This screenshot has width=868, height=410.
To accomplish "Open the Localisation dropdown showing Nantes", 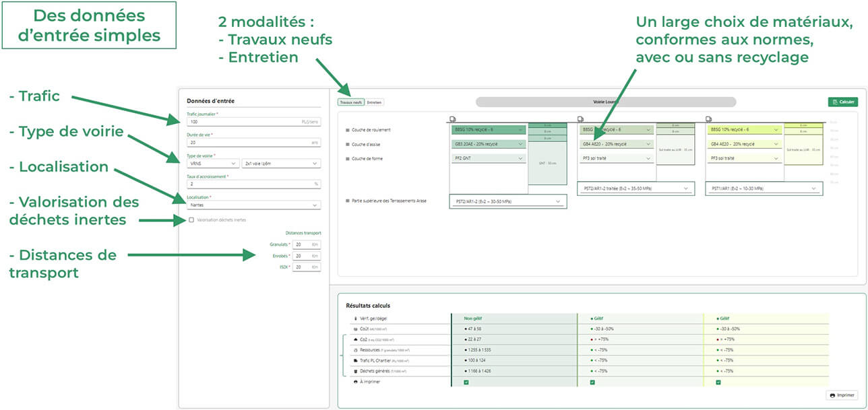I will coord(254,205).
